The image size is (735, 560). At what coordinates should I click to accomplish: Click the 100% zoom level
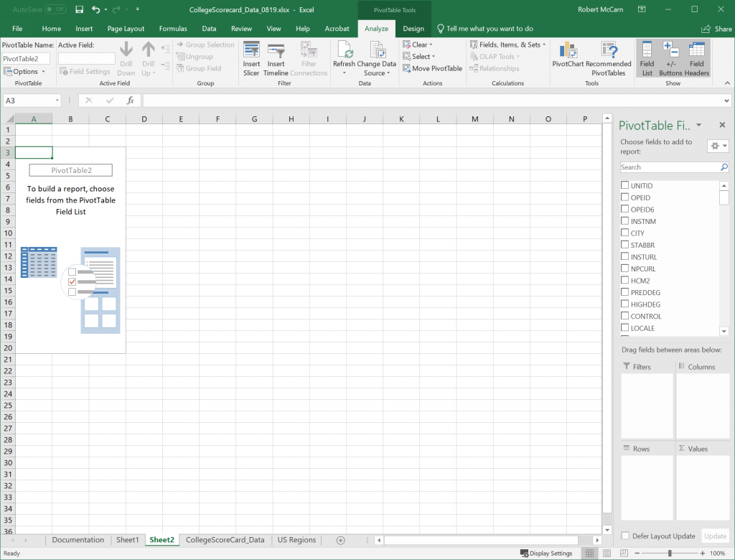point(717,554)
